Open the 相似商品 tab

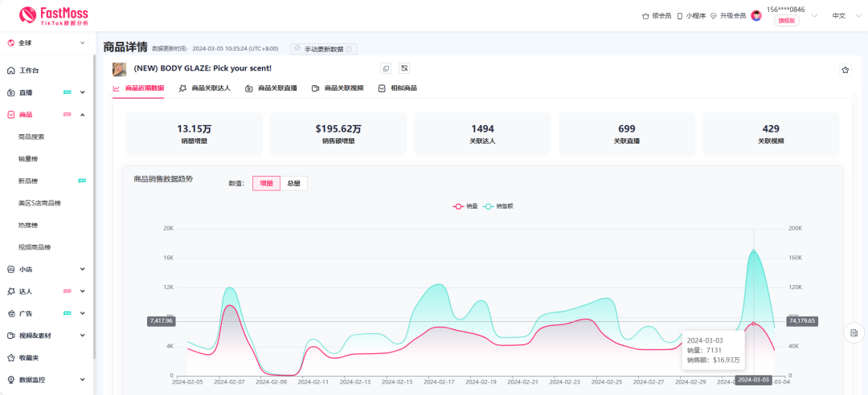[x=398, y=88]
